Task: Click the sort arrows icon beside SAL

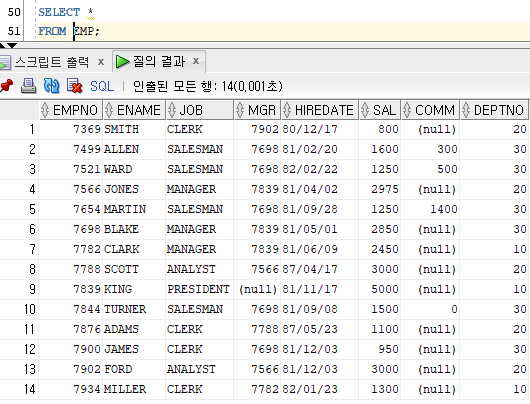Action: 365,110
